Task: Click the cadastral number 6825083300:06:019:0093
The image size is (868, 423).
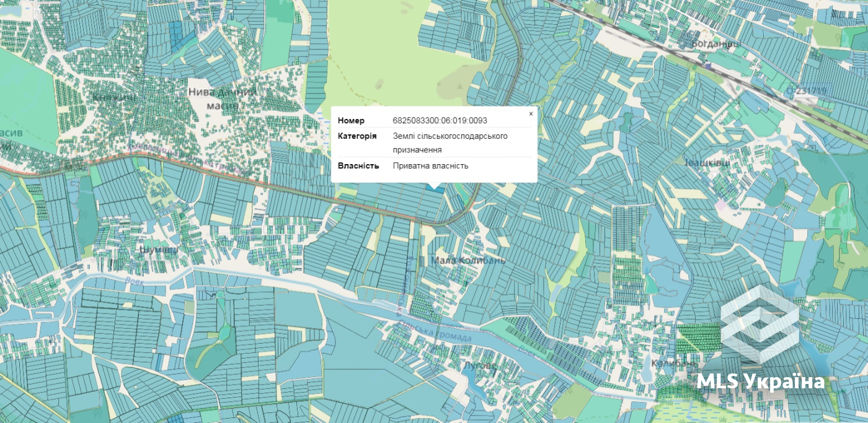Action: click(x=440, y=120)
